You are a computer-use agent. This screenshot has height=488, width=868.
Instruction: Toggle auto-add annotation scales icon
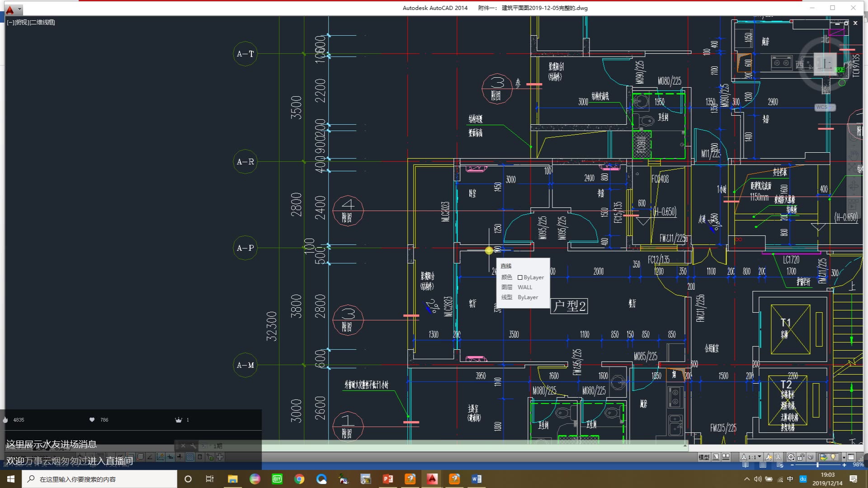(778, 457)
